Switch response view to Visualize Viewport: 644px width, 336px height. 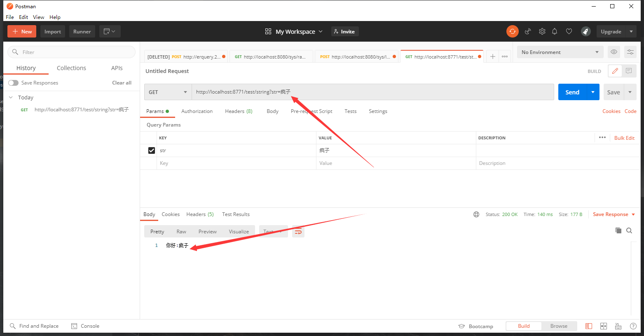239,232
